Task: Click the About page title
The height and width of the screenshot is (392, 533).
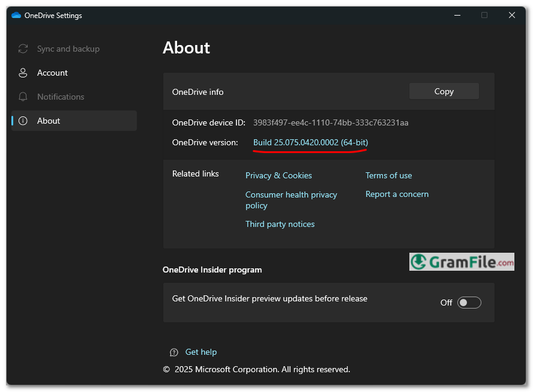Action: [x=186, y=47]
